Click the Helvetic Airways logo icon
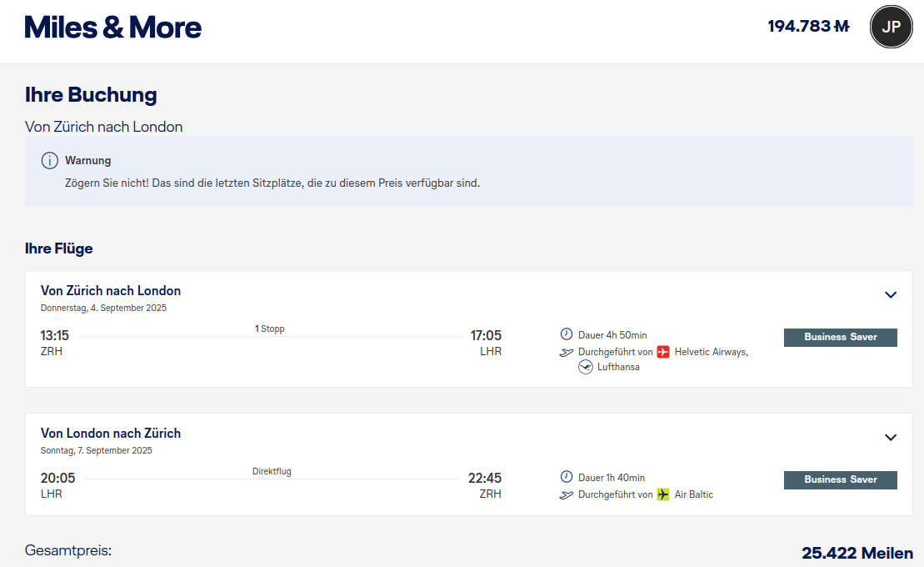Image resolution: width=924 pixels, height=567 pixels. pyautogui.click(x=663, y=352)
